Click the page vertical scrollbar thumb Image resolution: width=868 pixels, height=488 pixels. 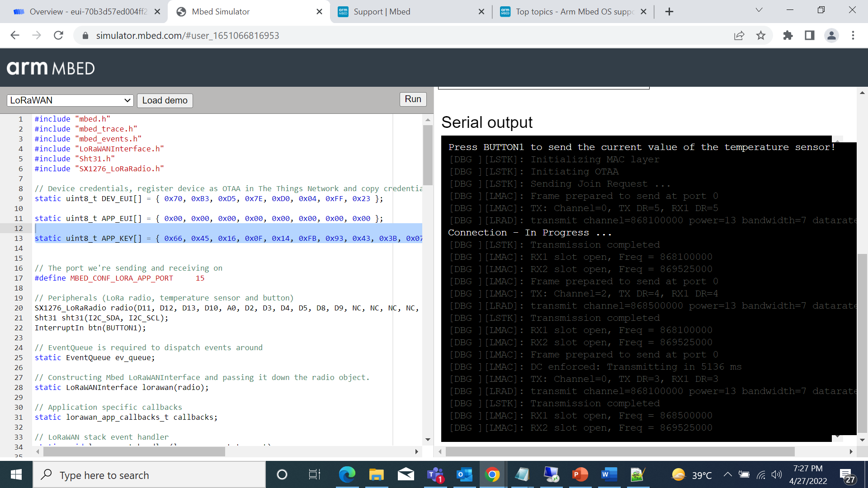pyautogui.click(x=863, y=343)
